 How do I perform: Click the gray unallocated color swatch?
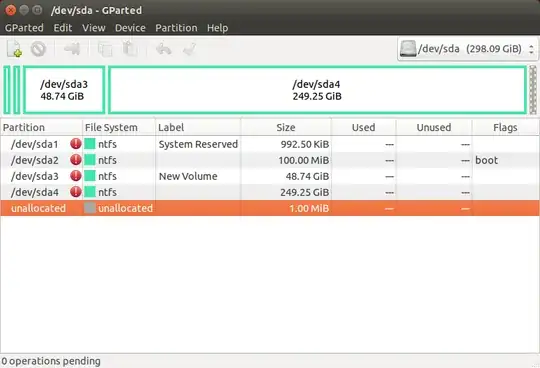click(90, 208)
